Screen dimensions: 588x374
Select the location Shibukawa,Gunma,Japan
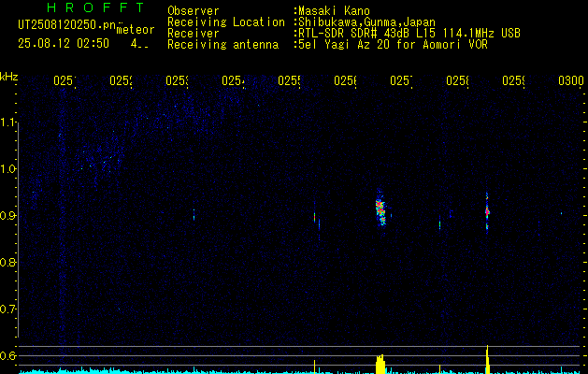366,22
